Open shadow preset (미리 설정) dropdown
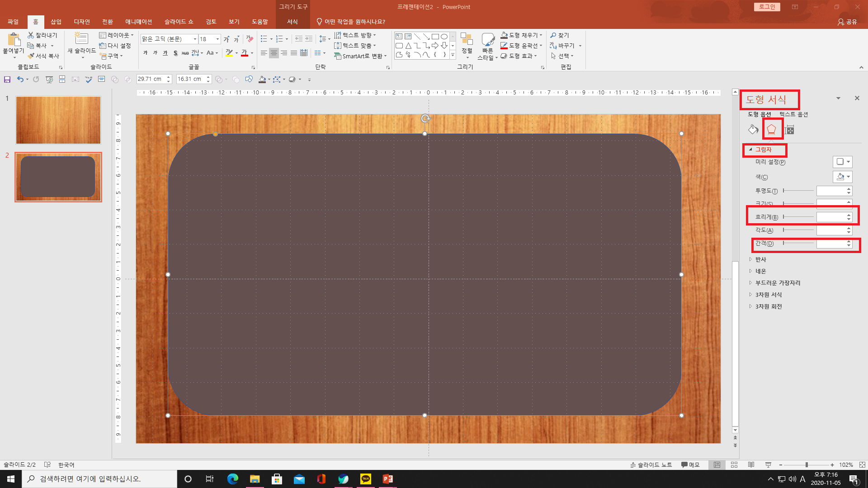868x488 pixels. click(x=843, y=162)
